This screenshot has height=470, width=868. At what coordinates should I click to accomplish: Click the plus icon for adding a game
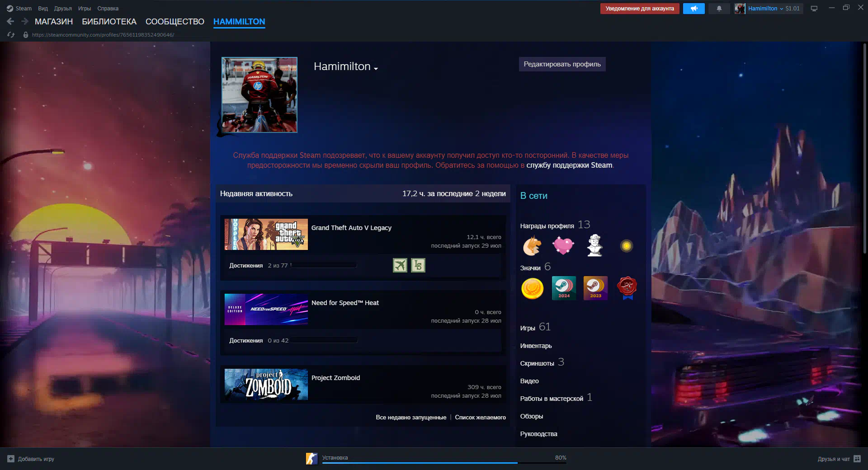(x=11, y=459)
